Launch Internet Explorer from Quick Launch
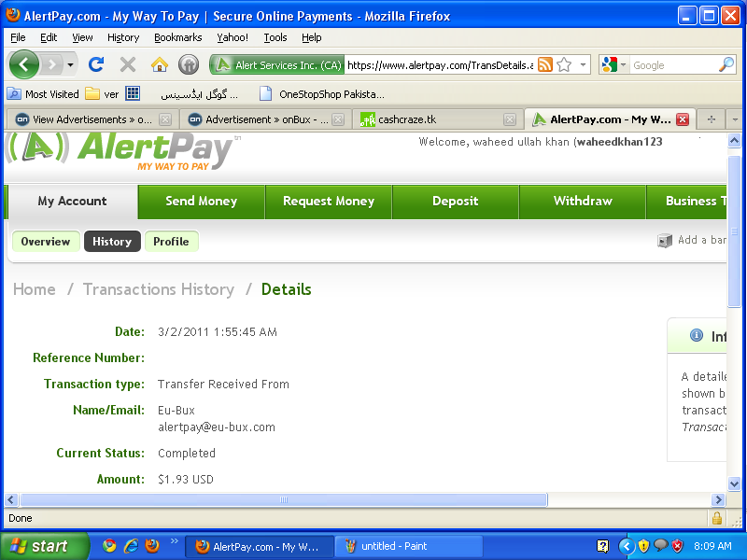This screenshot has height=560, width=747. pos(131,546)
